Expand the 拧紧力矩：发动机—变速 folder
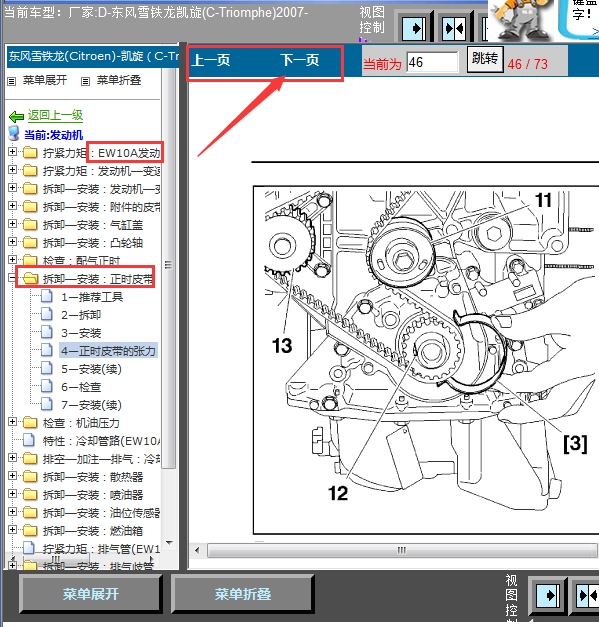 12,170
